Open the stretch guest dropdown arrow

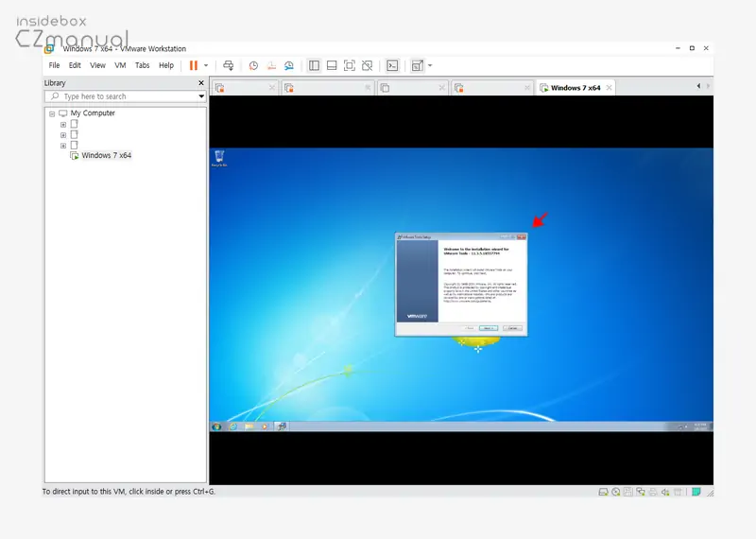[x=430, y=65]
